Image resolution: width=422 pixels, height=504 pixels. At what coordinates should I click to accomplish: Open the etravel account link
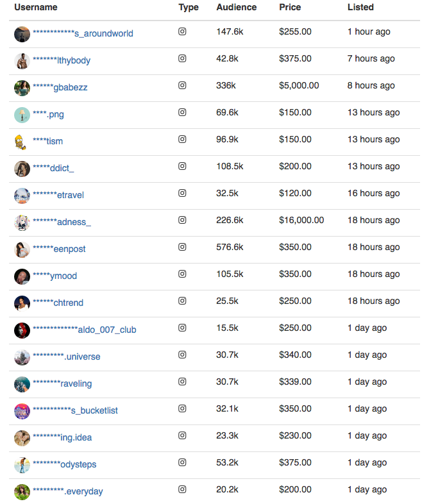[58, 195]
